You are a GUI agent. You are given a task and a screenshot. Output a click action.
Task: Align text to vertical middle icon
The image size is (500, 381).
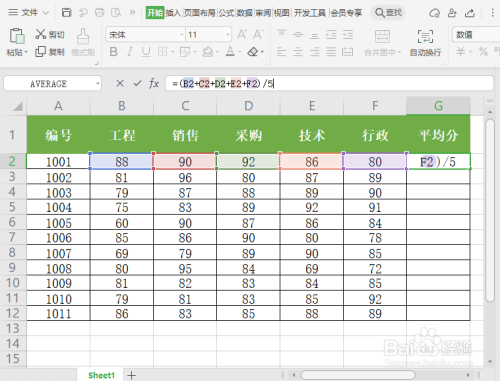298,35
